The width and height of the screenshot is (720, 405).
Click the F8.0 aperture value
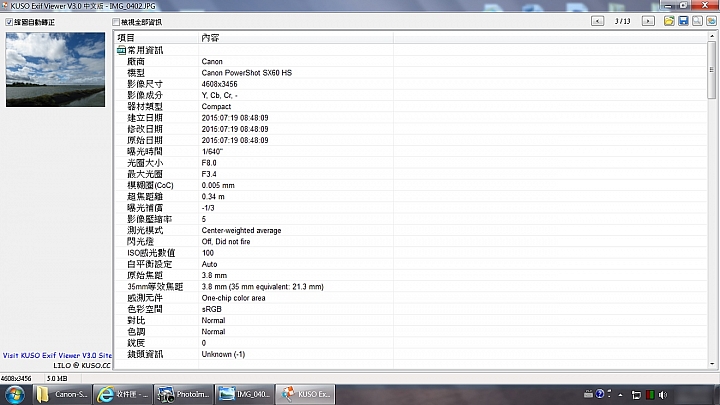209,163
